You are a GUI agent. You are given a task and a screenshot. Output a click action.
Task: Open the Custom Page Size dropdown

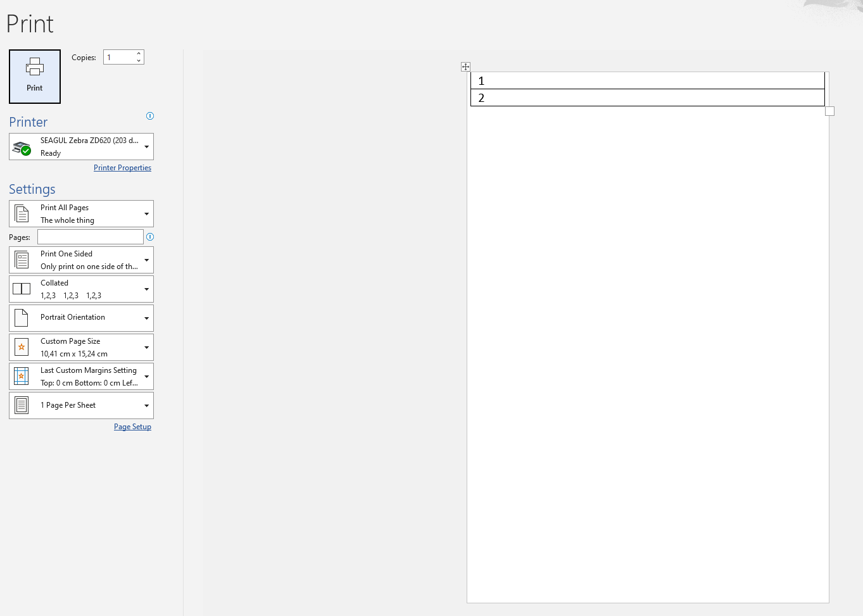click(146, 346)
